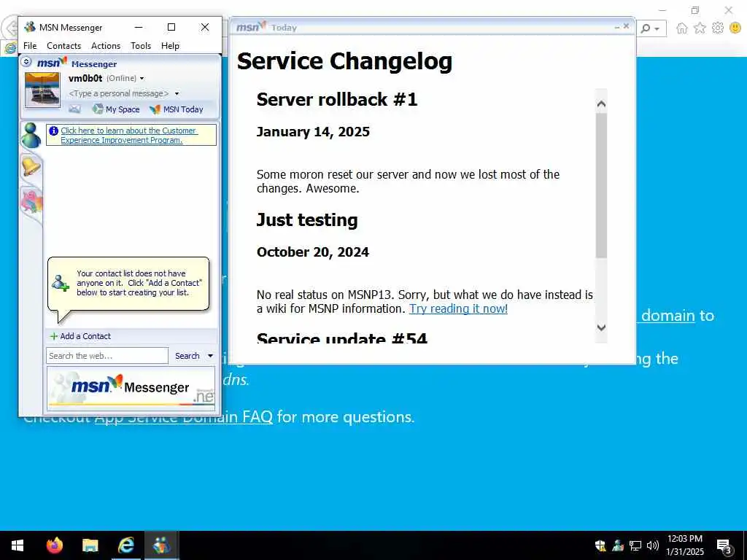747x560 pixels.
Task: Click the Windows Security tray icon
Action: [600, 545]
